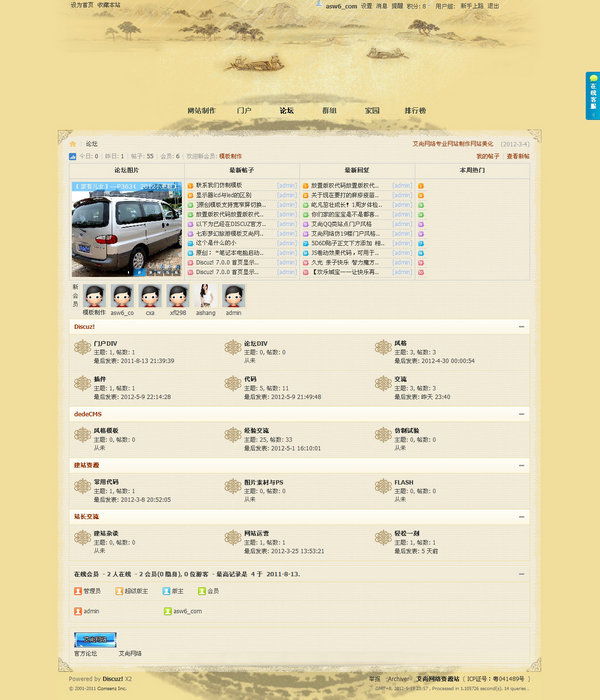Open ashang's member avatar

(206, 296)
